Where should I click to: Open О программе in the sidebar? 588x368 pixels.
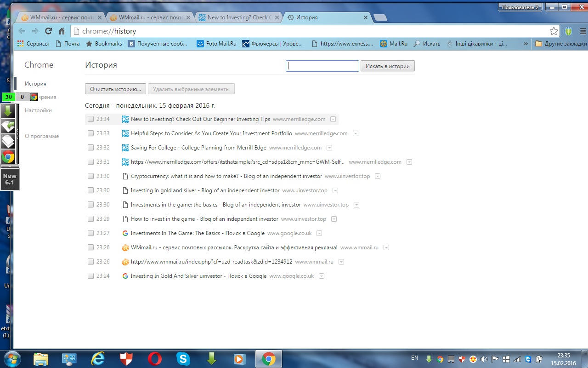click(42, 136)
